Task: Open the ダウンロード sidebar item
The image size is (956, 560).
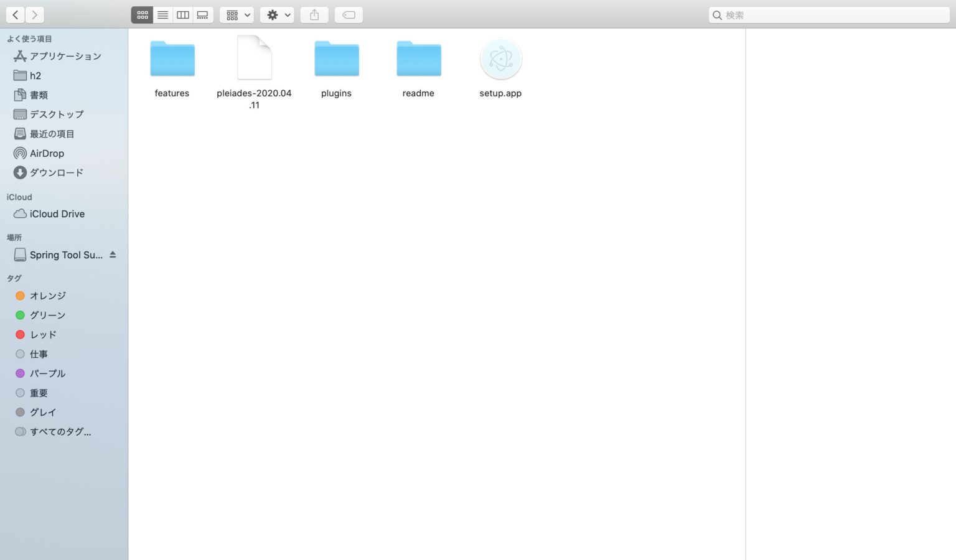Action: click(57, 172)
